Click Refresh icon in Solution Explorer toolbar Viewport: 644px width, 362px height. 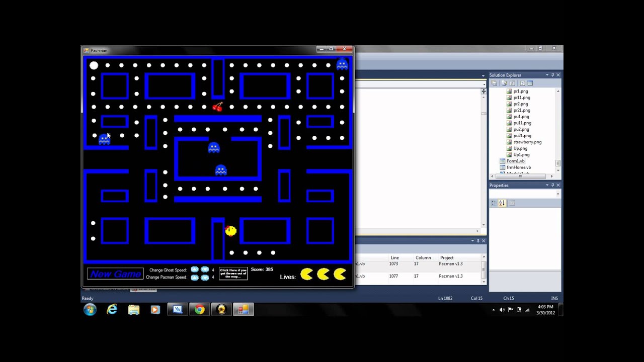point(512,83)
